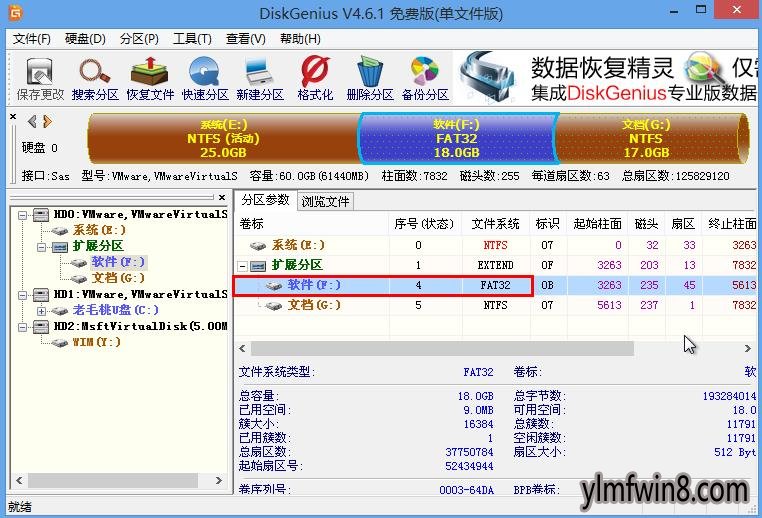
Task: Select the 格式化 format toolbar icon
Action: click(315, 78)
